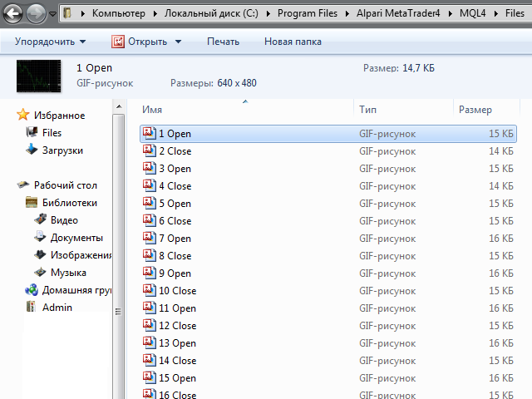This screenshot has width=532, height=399.
Task: Click the navigation pane scrollbar thumb
Action: 119,257
